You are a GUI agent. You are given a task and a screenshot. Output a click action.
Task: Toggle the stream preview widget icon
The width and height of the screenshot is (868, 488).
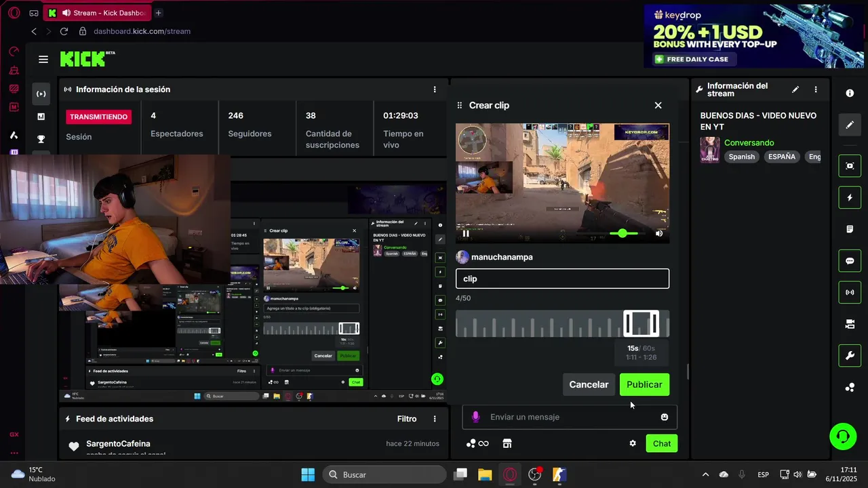(850, 165)
